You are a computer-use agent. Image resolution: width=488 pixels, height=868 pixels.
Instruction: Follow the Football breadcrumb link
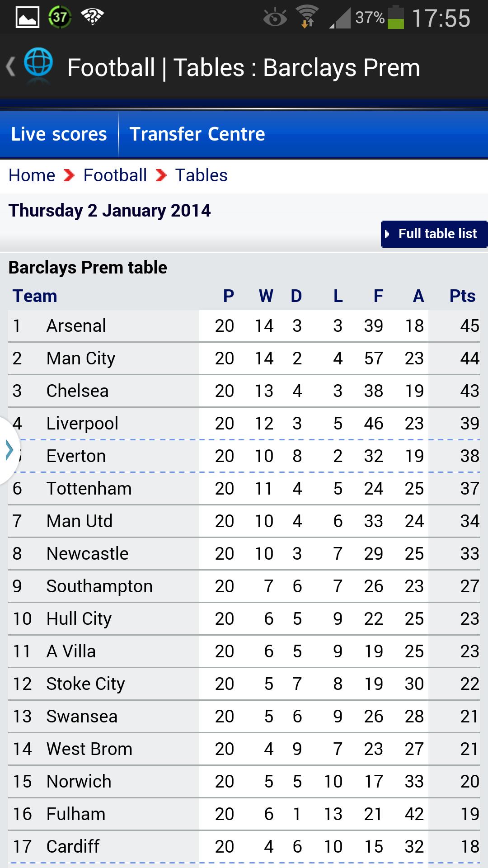[115, 175]
